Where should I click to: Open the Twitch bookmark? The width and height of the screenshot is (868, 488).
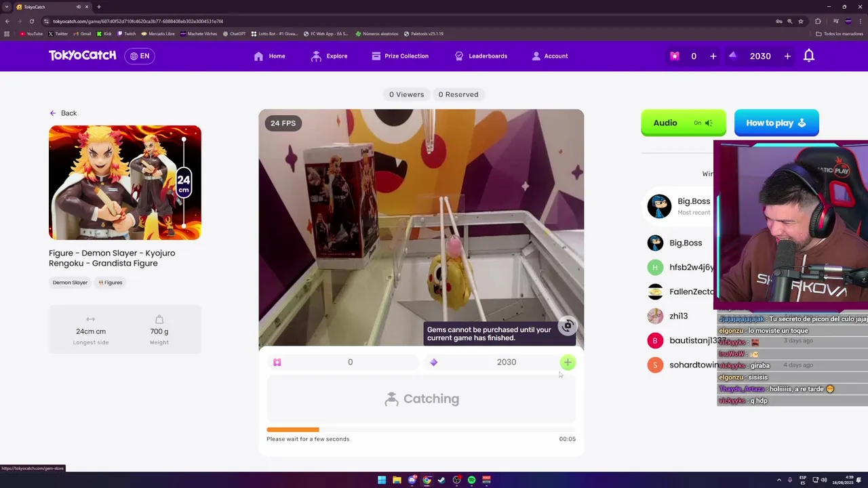(126, 33)
